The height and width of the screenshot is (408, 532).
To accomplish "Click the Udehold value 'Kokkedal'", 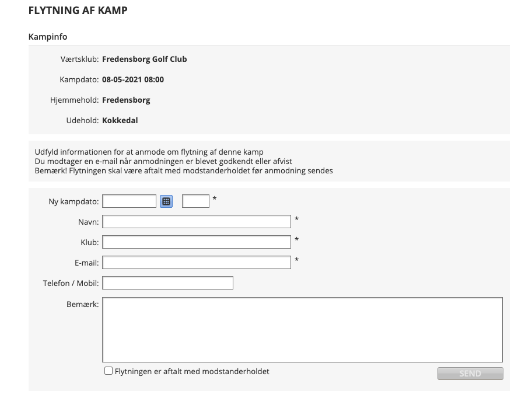I will 120,121.
